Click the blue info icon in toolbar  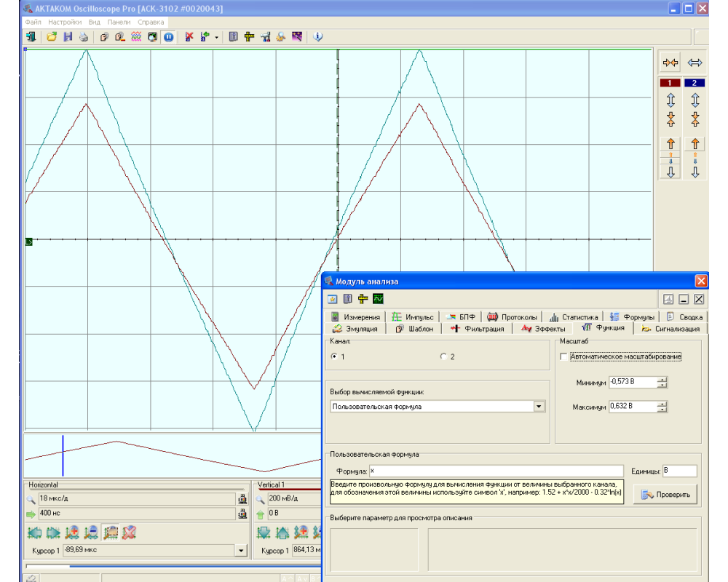tap(318, 36)
